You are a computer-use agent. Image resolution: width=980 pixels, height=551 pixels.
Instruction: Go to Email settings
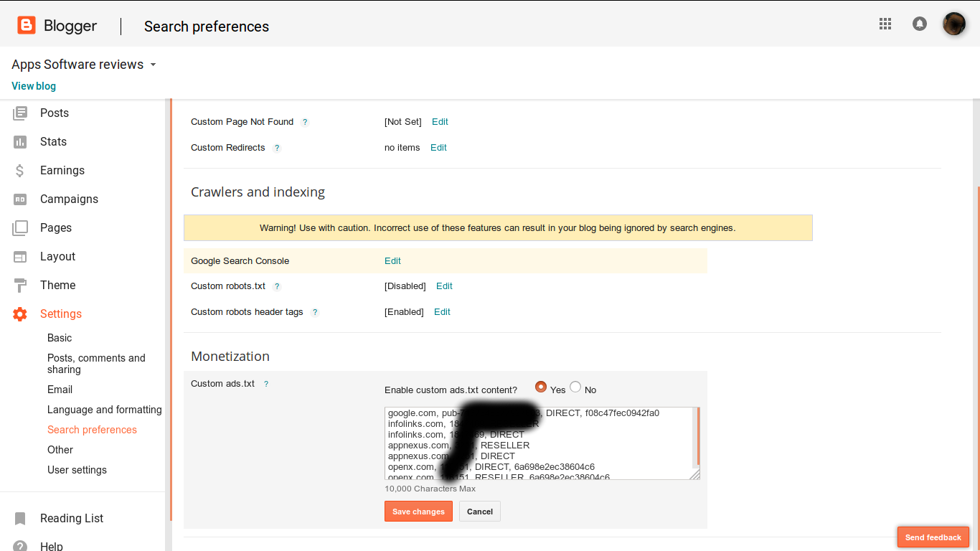(x=60, y=390)
